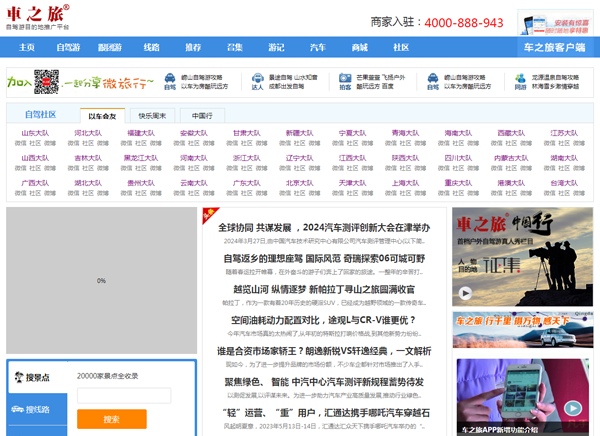Screen dimensions: 600x436
Task: Open headline 全球协同 共谋发展 2024汽车测评创新大会
Action: (x=324, y=228)
